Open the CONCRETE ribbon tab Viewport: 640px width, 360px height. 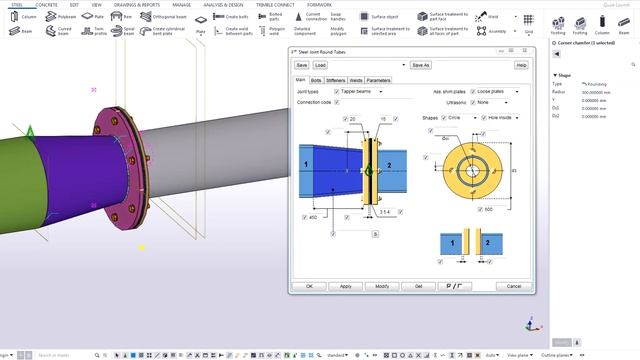point(46,5)
